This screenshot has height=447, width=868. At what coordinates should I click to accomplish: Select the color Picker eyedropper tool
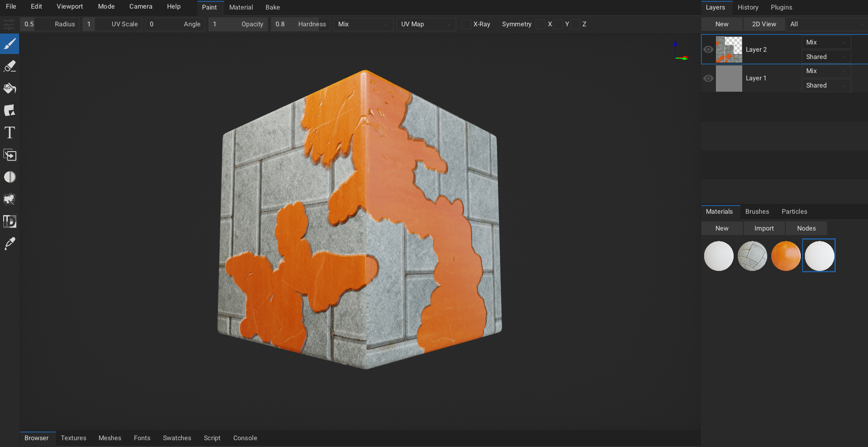[x=10, y=244]
